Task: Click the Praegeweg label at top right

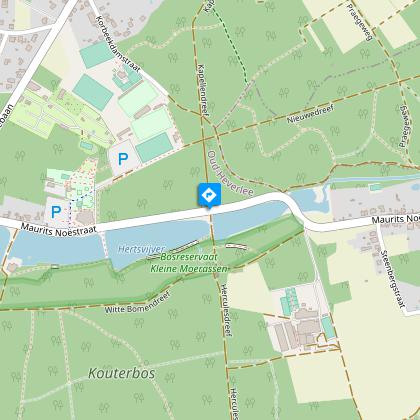Action: 360,22
